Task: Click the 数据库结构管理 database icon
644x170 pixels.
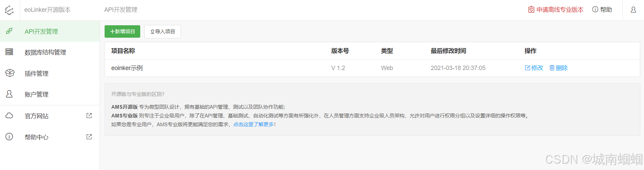Action: (9, 52)
